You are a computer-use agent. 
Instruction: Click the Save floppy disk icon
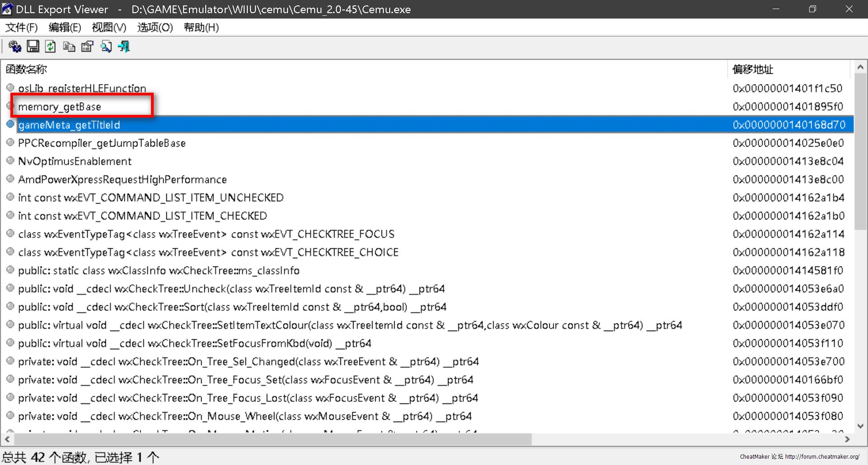pyautogui.click(x=33, y=47)
